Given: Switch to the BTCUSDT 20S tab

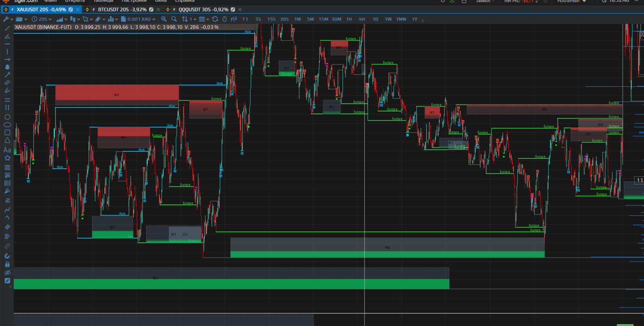Looking at the screenshot, I should [122, 9].
